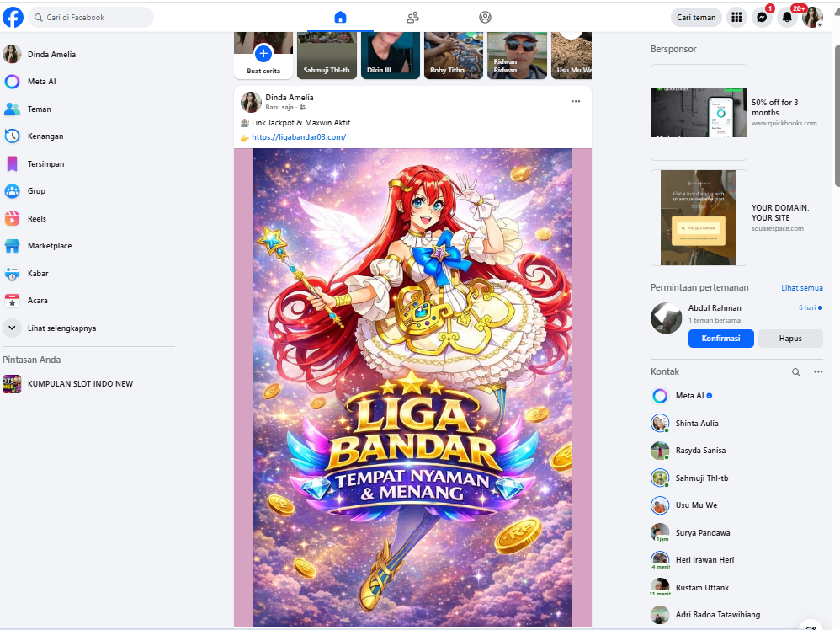Open Kabar feeds icon
840x630 pixels.
tap(13, 274)
